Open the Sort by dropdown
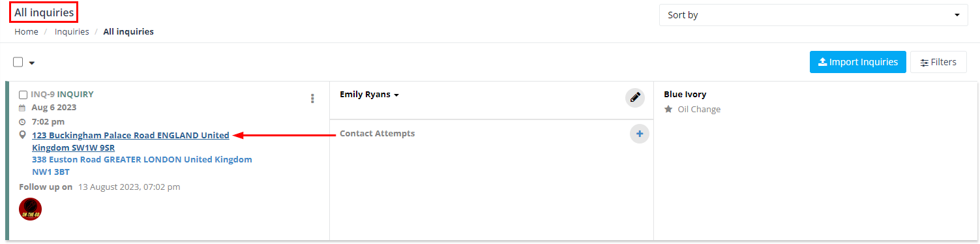Image resolution: width=980 pixels, height=244 pixels. pos(813,15)
